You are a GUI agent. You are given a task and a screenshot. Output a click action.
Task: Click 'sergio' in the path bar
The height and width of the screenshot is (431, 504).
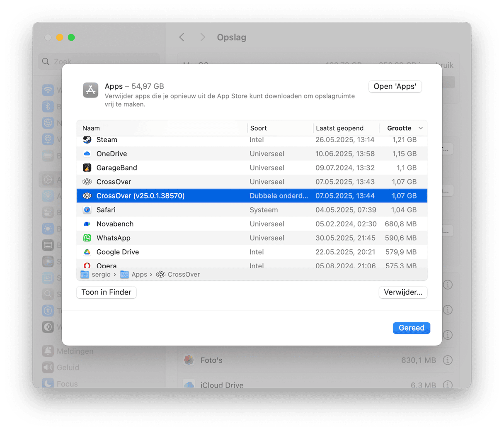click(x=101, y=275)
